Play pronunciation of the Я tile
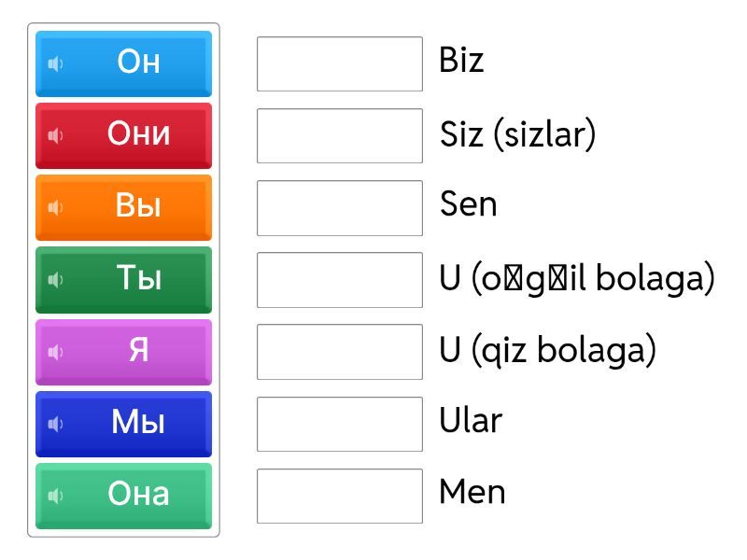Viewport: 747px width, 560px height. point(56,352)
